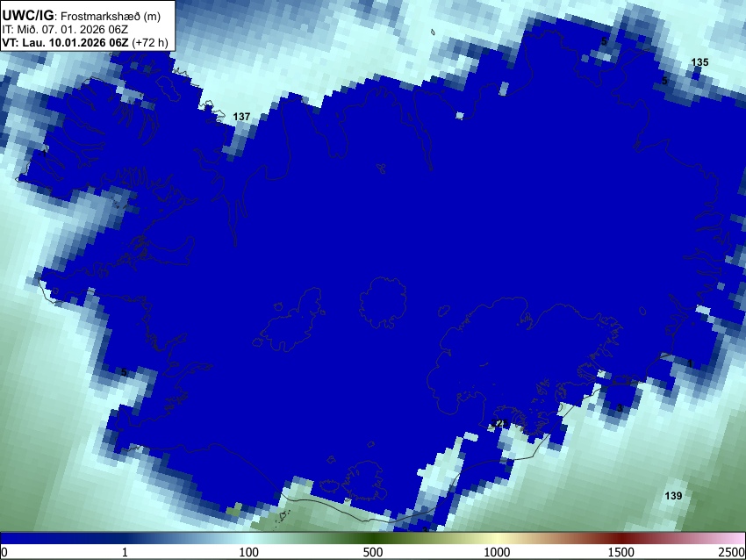The image size is (746, 560).
Task: Pick the dark red colorbar section above 1500
Action: point(621,539)
